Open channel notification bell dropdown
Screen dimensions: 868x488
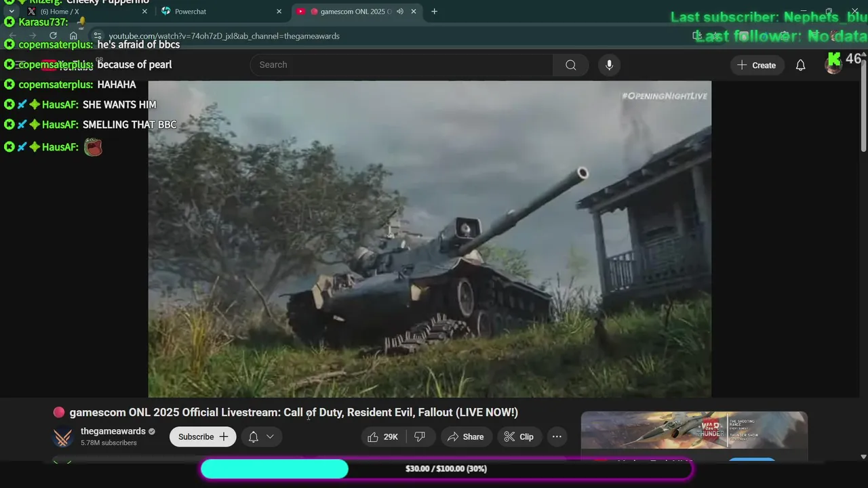261,437
